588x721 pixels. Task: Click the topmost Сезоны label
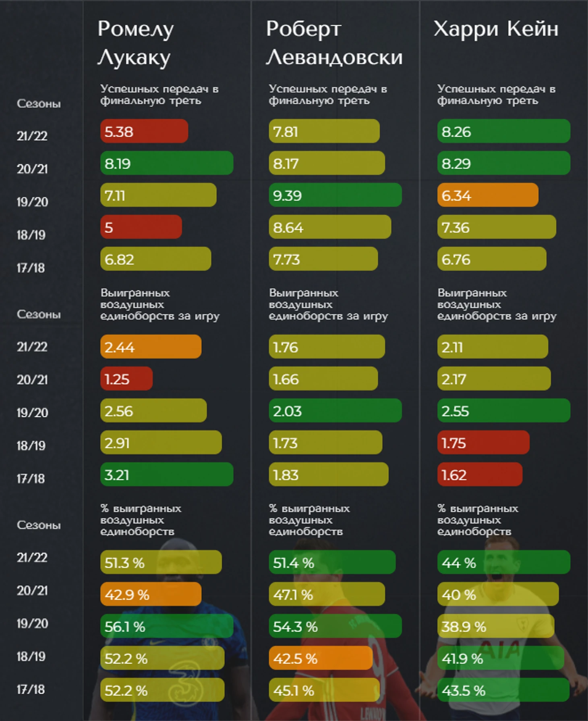click(x=39, y=104)
